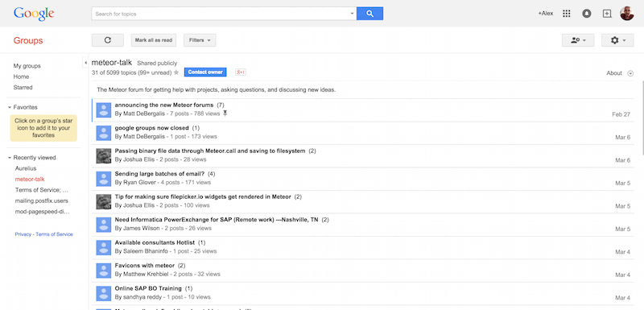The height and width of the screenshot is (310, 644).
Task: Click the g+1 button
Action: (240, 72)
